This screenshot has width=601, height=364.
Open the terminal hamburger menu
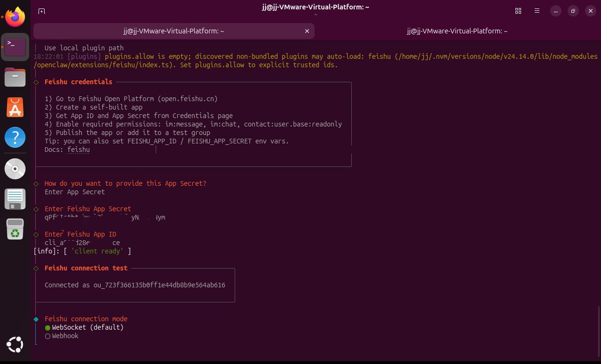click(537, 11)
